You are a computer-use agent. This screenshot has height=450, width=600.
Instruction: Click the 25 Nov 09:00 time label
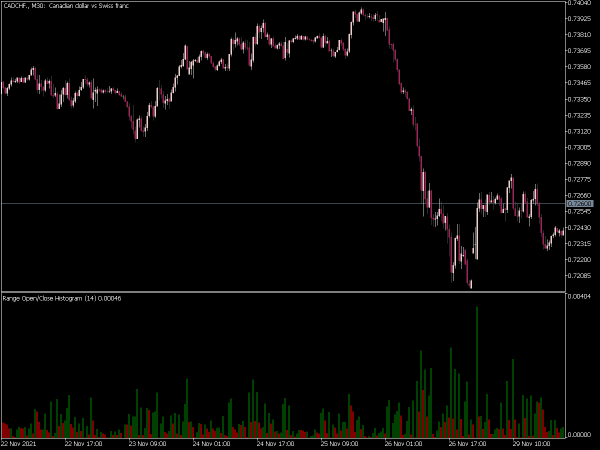click(339, 444)
